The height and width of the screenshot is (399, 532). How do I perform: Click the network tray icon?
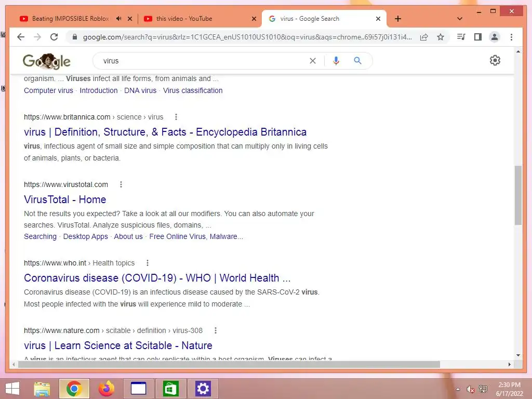coord(483,389)
